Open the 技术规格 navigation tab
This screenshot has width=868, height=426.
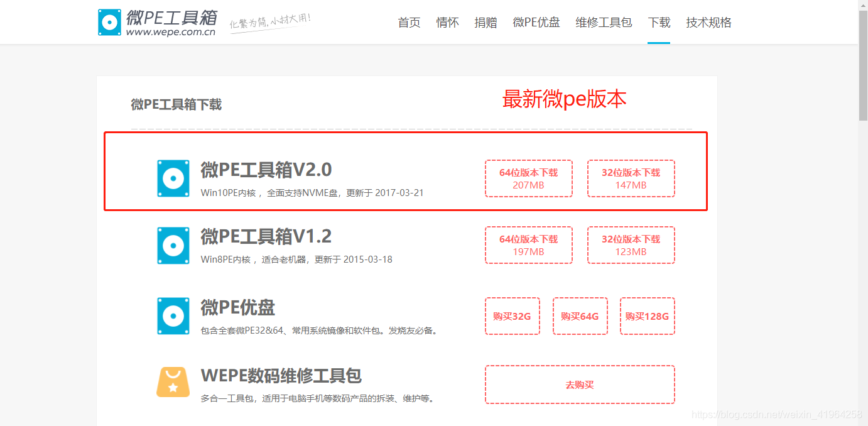point(709,23)
